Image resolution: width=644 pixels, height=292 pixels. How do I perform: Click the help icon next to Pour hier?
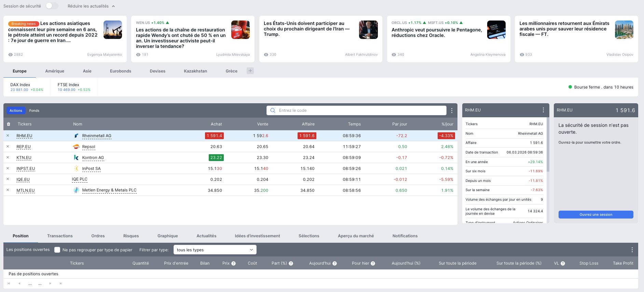click(x=373, y=263)
